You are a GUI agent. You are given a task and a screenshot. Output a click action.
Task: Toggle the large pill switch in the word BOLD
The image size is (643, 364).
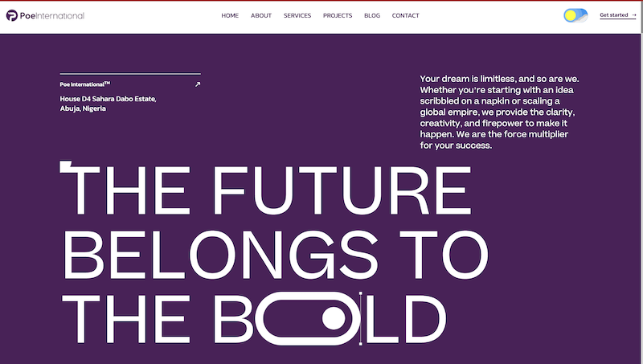pyautogui.click(x=308, y=318)
